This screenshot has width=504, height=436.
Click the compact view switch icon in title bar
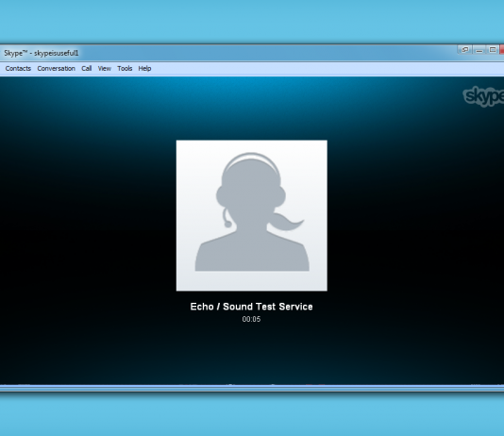tap(464, 50)
